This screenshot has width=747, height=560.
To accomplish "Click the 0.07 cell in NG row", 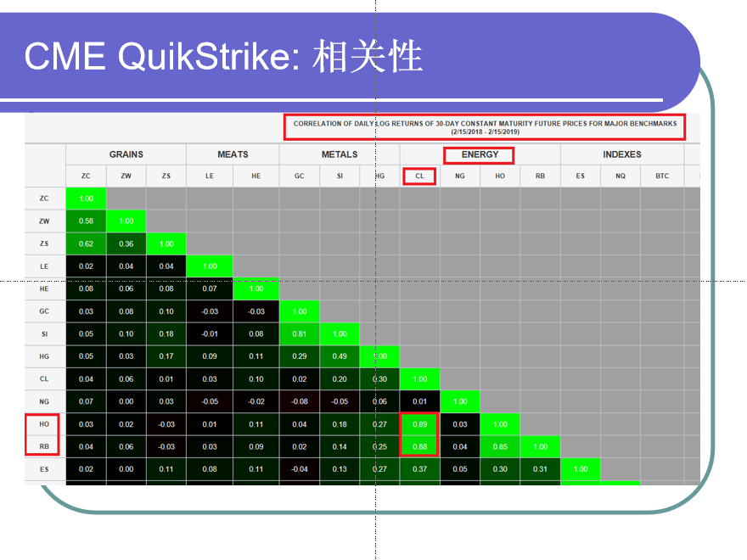I will [x=86, y=401].
